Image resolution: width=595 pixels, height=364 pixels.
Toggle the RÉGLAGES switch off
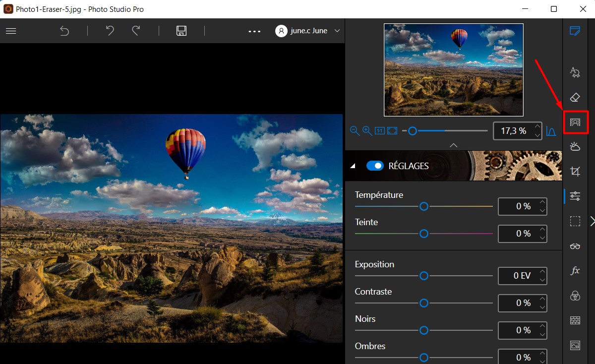(375, 166)
